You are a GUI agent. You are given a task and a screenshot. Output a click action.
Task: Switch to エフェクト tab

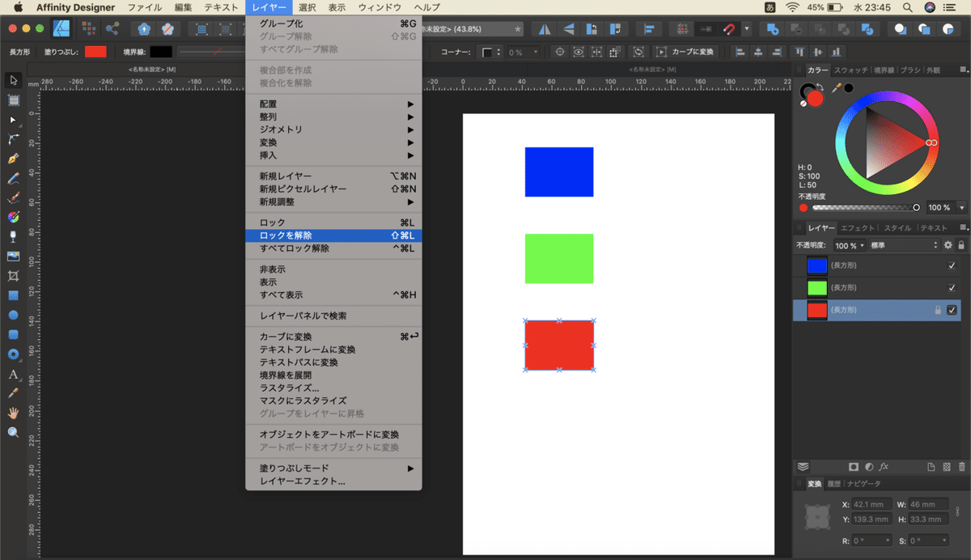click(858, 228)
